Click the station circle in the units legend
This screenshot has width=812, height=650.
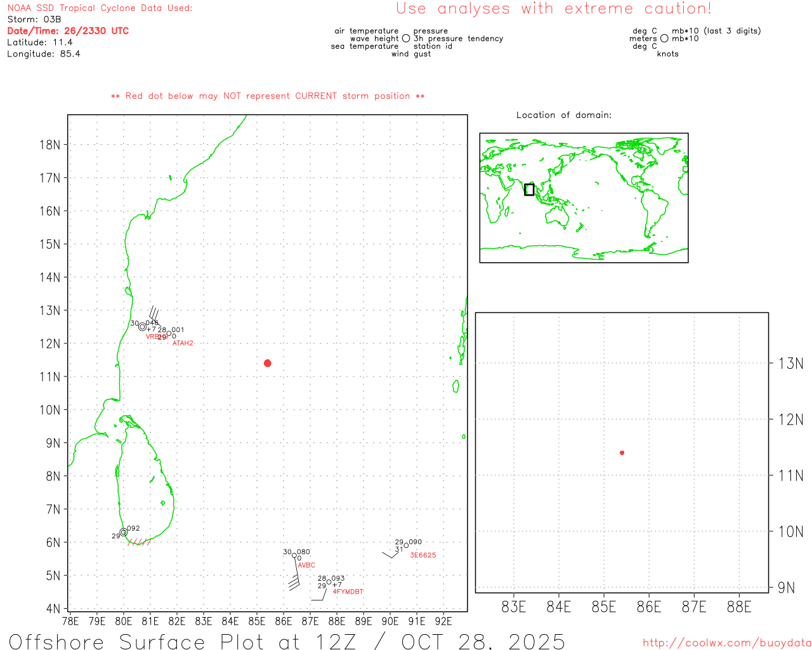pyautogui.click(x=664, y=38)
